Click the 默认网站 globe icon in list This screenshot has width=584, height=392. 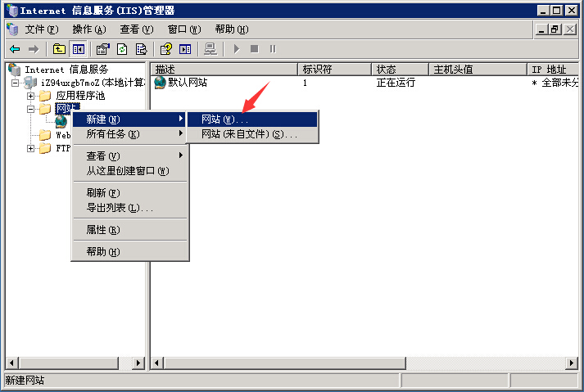click(x=160, y=83)
